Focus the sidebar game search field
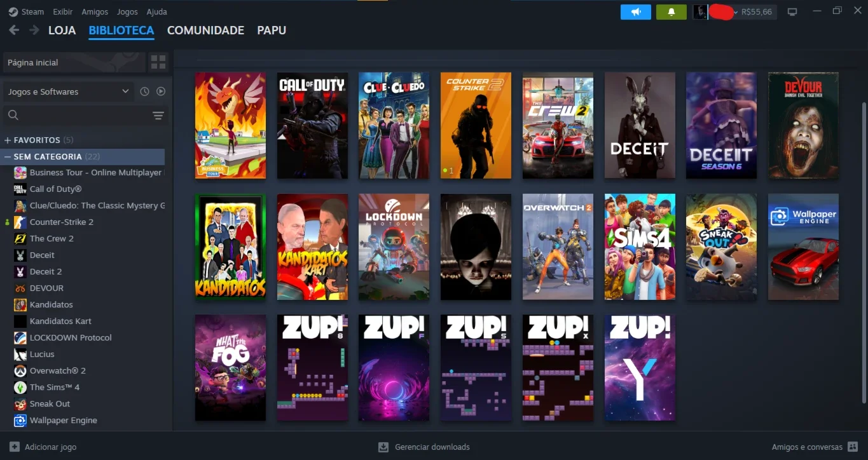Viewport: 868px width, 460px height. (76, 116)
